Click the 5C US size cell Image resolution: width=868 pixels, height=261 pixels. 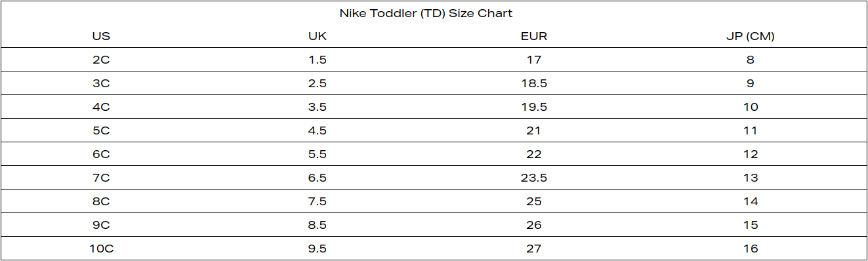point(101,130)
